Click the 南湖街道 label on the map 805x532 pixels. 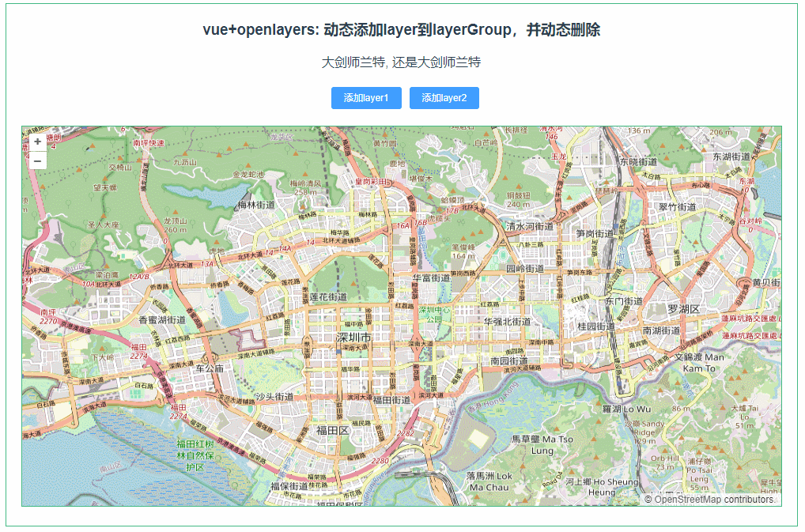[661, 330]
